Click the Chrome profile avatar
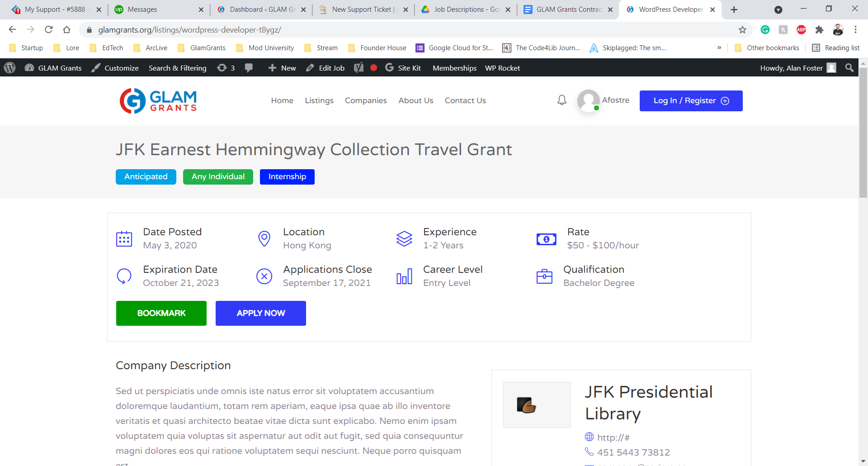 tap(838, 30)
